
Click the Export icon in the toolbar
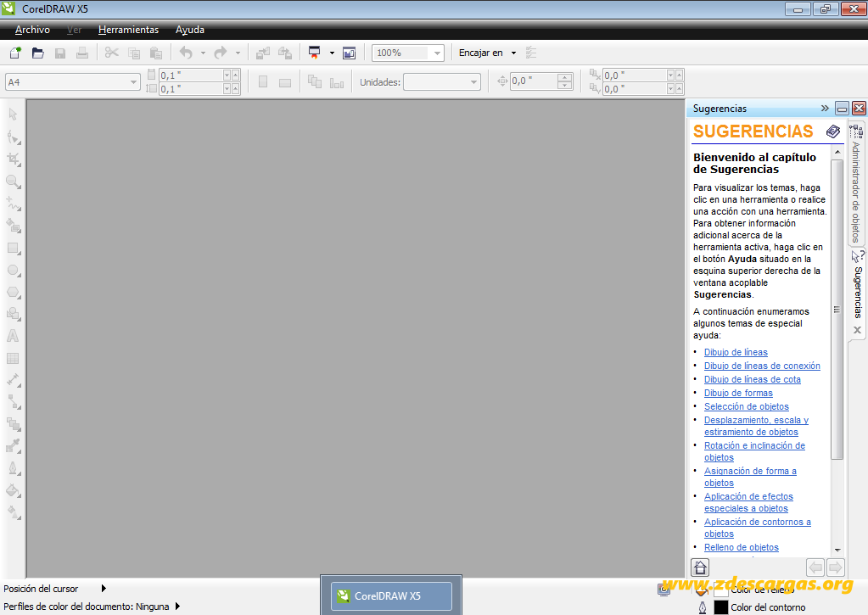click(285, 53)
